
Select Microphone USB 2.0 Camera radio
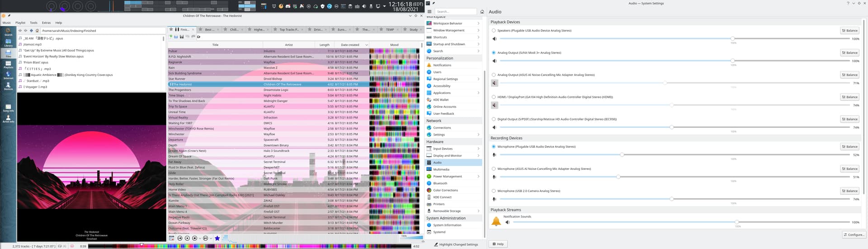point(494,191)
